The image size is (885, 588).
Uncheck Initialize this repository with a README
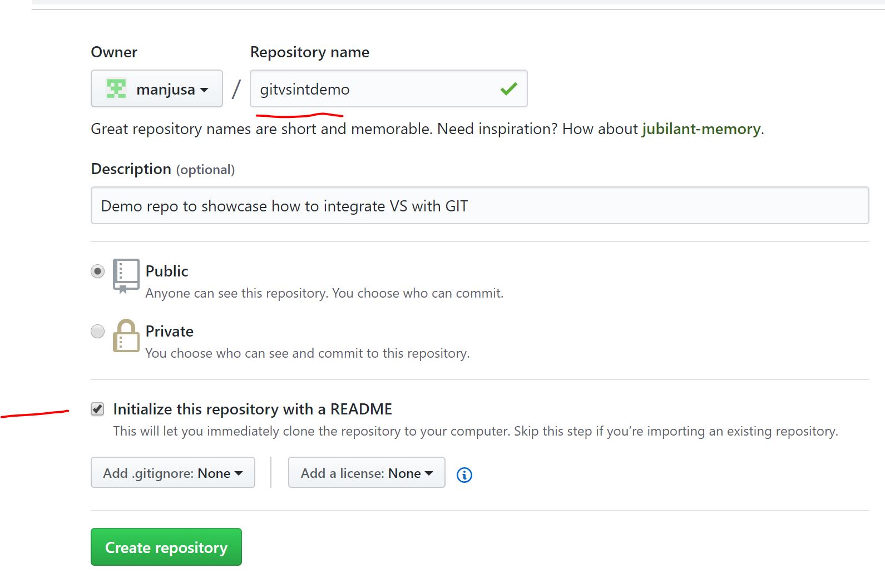pos(98,409)
